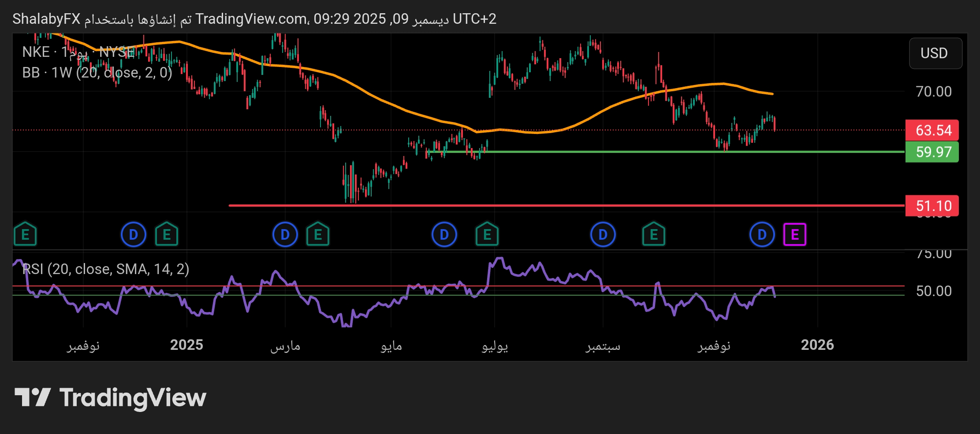Open the earnings E marker just before 2025
Viewport: 980px width, 434px height.
click(x=166, y=234)
